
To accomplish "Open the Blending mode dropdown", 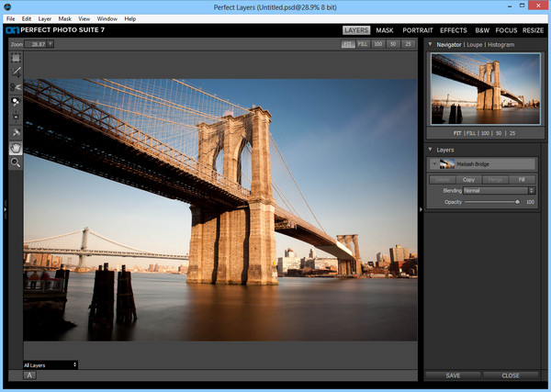I will click(x=499, y=190).
